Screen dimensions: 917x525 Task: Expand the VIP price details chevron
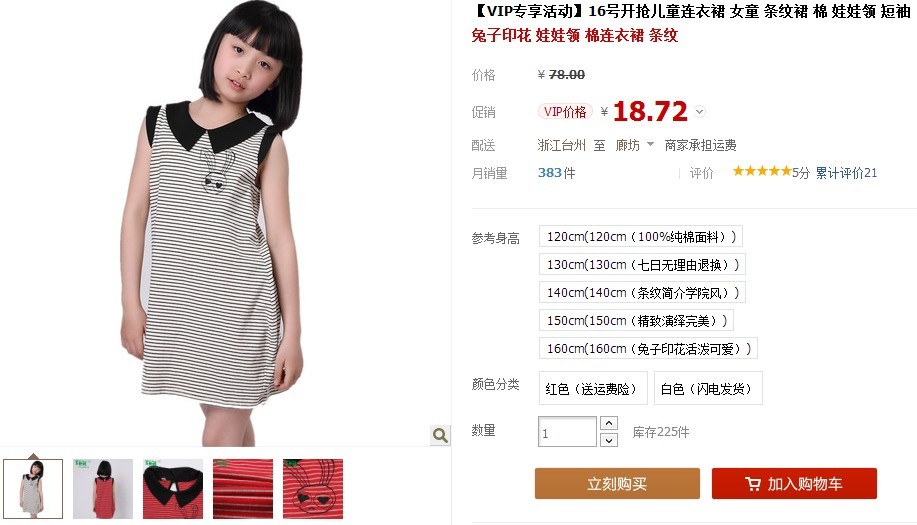[699, 111]
